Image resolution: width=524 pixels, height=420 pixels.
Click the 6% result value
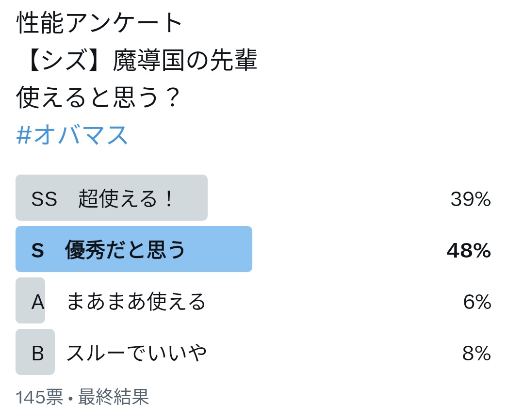477,302
